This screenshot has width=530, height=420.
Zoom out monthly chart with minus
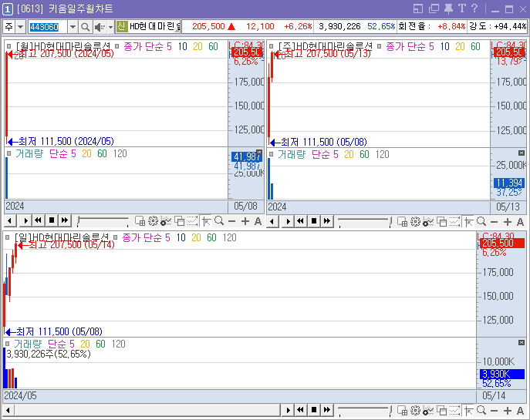coord(232,221)
